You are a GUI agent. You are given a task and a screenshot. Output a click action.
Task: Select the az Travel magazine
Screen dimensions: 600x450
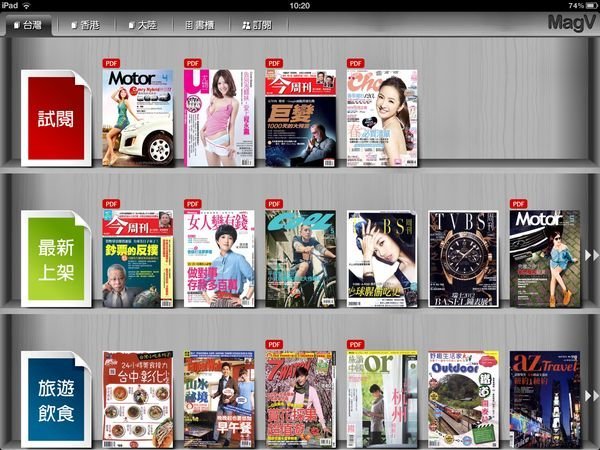tap(545, 398)
